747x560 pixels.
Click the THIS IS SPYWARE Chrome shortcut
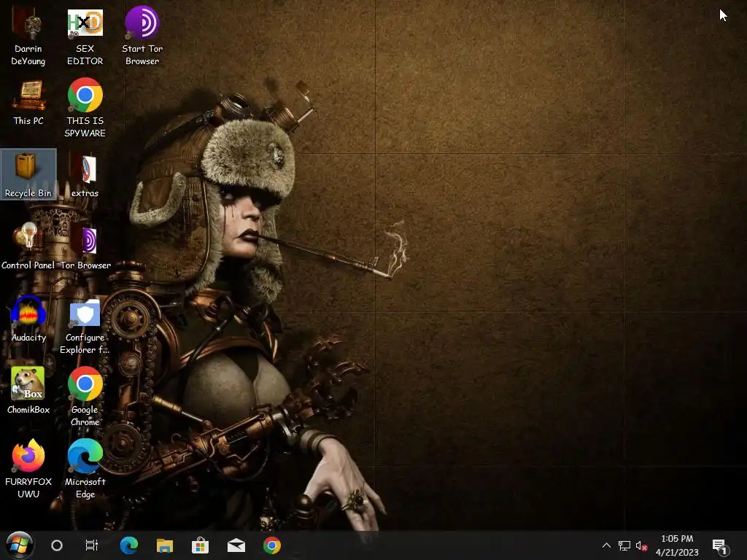coord(85,109)
